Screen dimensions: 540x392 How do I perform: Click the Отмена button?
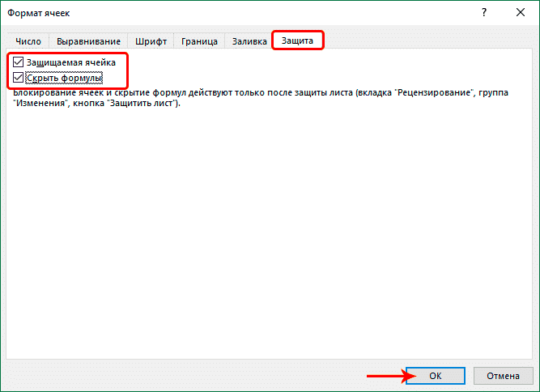(x=503, y=376)
